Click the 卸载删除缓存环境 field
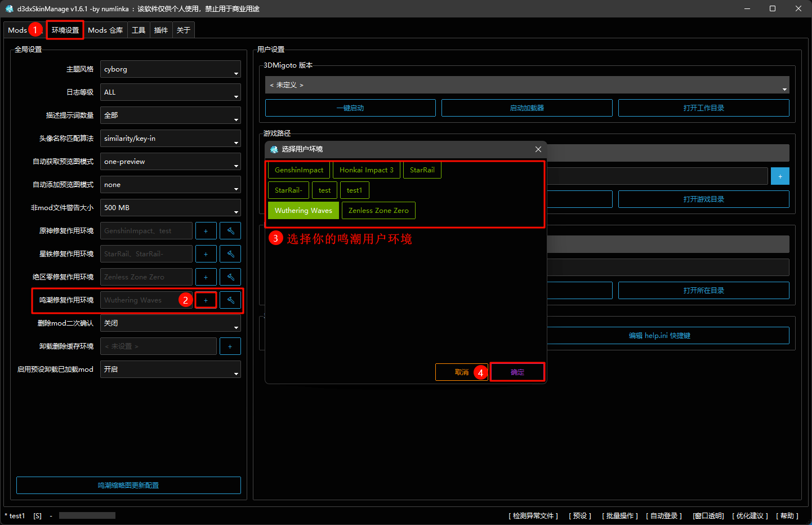Viewport: 812px width, 525px height. [x=158, y=346]
